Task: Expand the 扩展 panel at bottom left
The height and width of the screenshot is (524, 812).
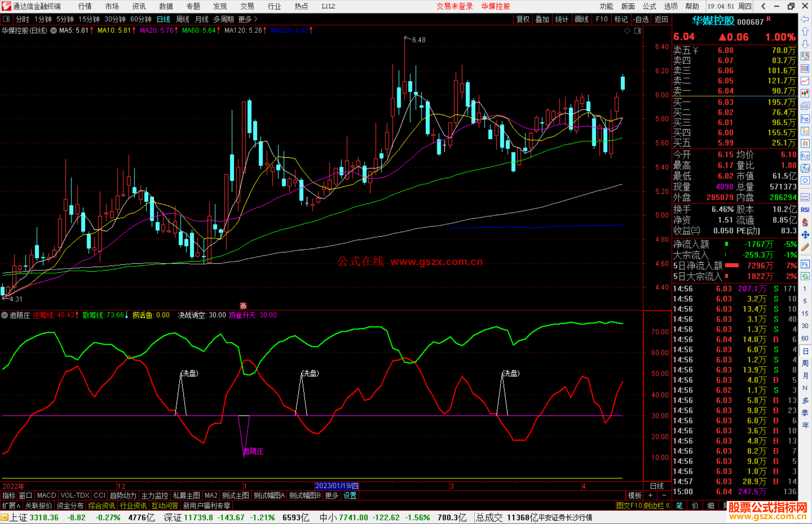Action: tap(11, 506)
